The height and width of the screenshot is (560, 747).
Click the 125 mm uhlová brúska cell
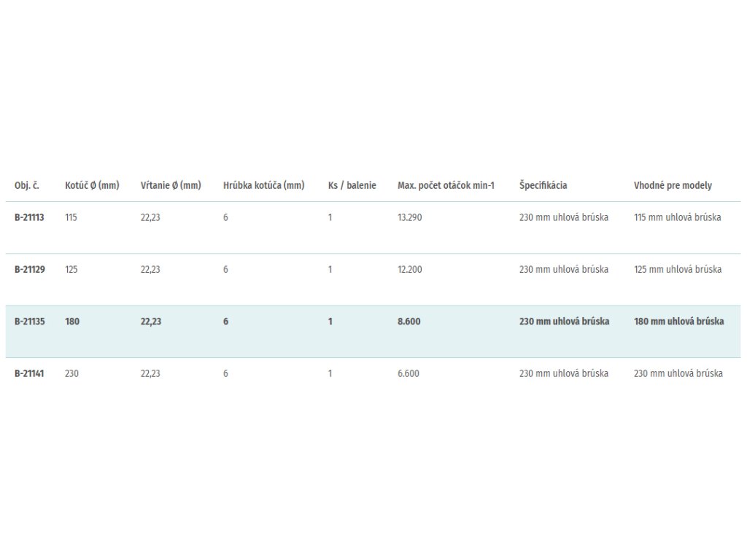[x=677, y=269]
